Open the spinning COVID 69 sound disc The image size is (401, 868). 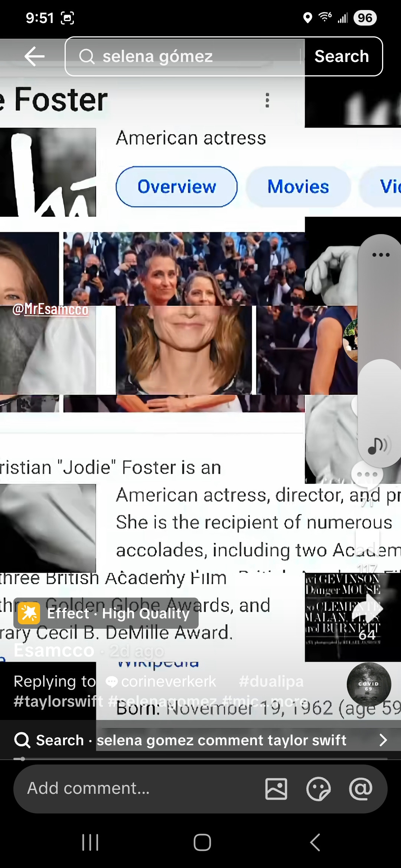coord(369,684)
